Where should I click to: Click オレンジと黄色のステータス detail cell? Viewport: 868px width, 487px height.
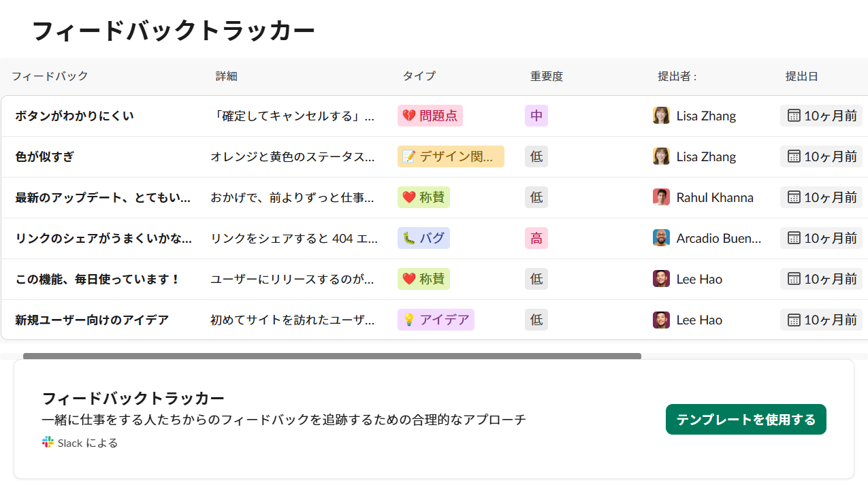[x=293, y=156]
